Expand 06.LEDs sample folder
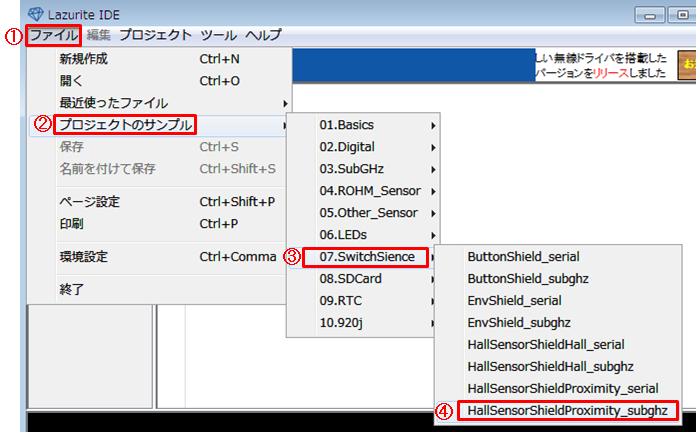Screen dimensions: 696x434 point(363,235)
